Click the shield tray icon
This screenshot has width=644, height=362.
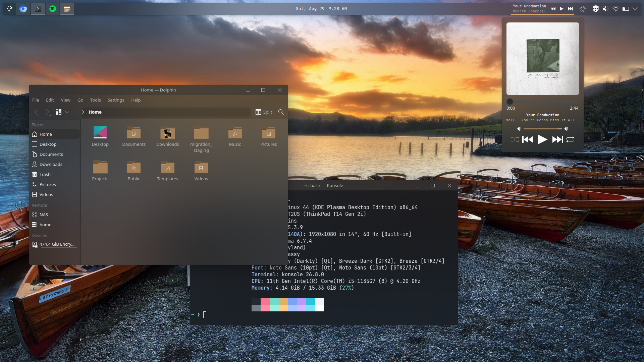tap(596, 9)
